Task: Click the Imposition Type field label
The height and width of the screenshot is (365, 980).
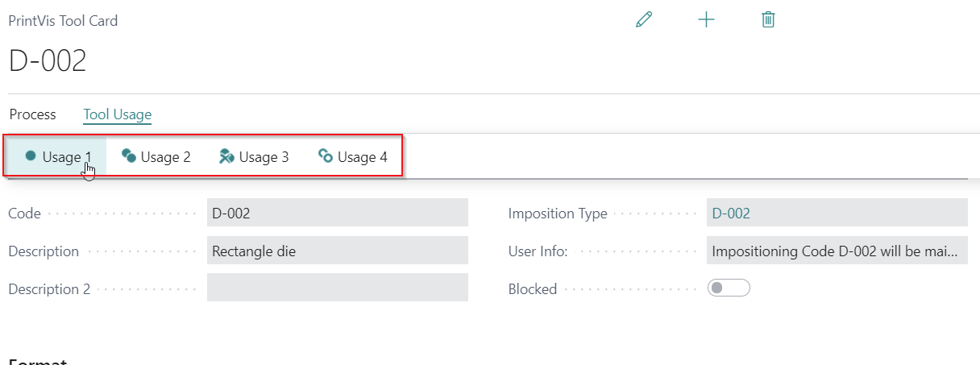Action: coord(558,214)
